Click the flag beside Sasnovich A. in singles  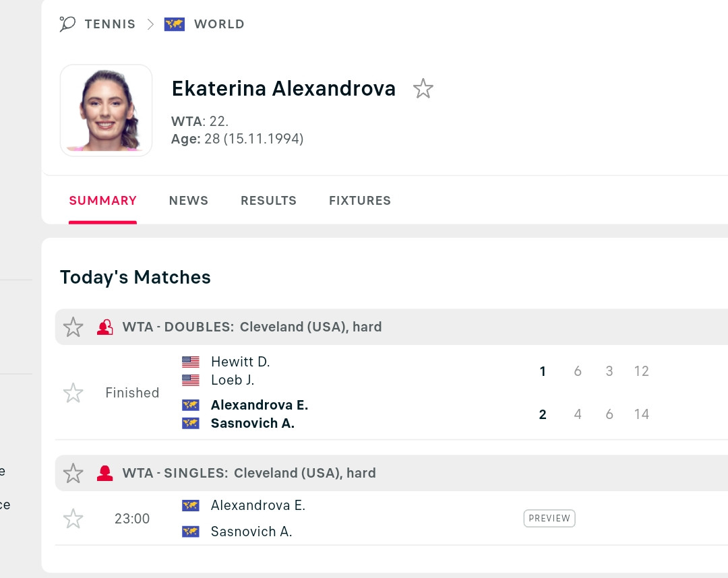coord(190,532)
